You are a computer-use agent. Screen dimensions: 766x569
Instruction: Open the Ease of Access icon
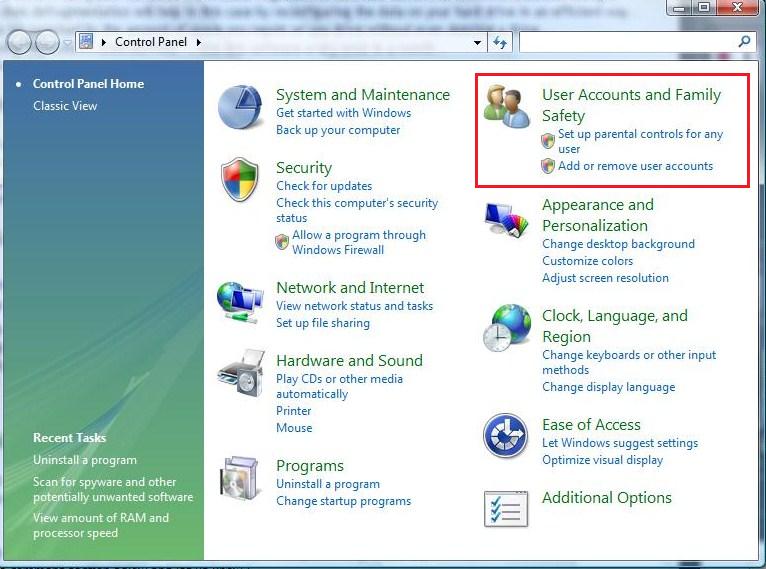[506, 435]
